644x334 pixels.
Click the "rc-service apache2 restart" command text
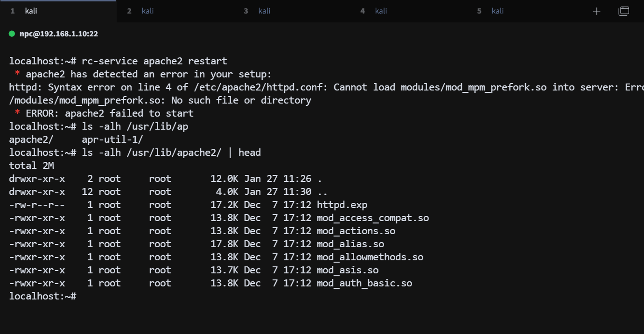coord(154,61)
